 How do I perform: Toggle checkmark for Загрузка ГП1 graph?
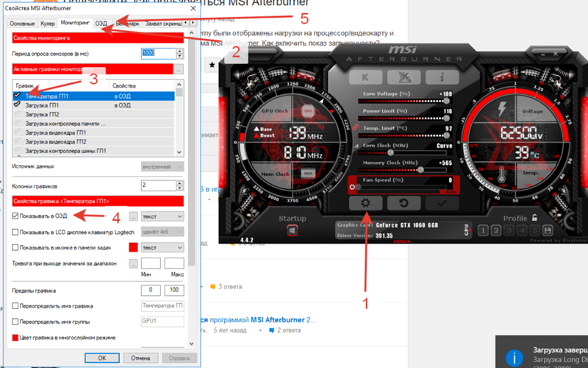coord(17,105)
